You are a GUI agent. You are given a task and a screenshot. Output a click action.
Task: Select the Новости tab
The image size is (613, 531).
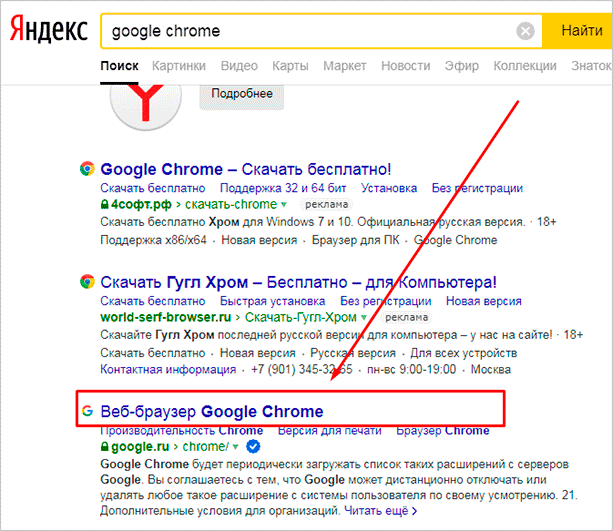pyautogui.click(x=406, y=66)
